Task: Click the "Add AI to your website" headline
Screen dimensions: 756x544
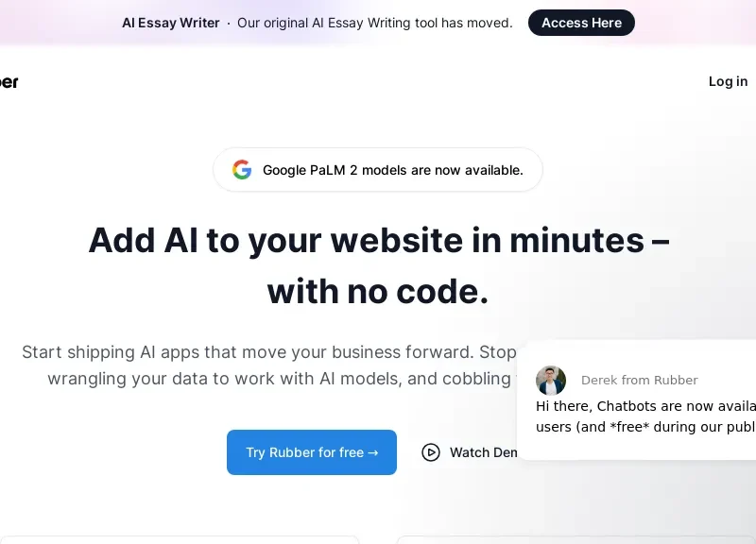Action: (379, 241)
